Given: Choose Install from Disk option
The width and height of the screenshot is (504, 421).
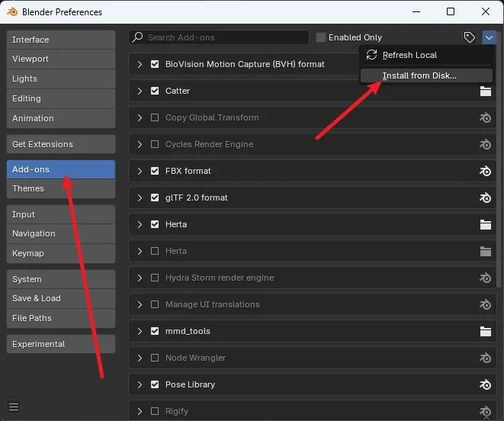Looking at the screenshot, I should pyautogui.click(x=426, y=76).
